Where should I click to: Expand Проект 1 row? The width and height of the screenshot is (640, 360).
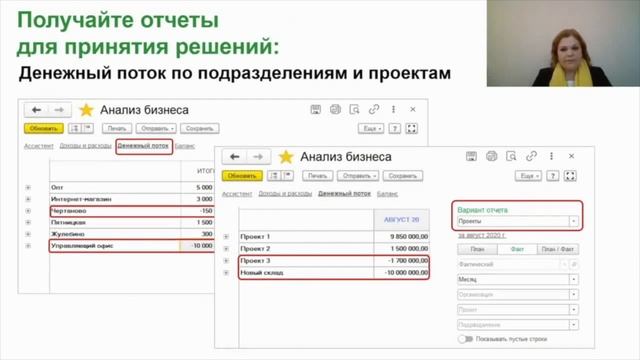point(226,237)
